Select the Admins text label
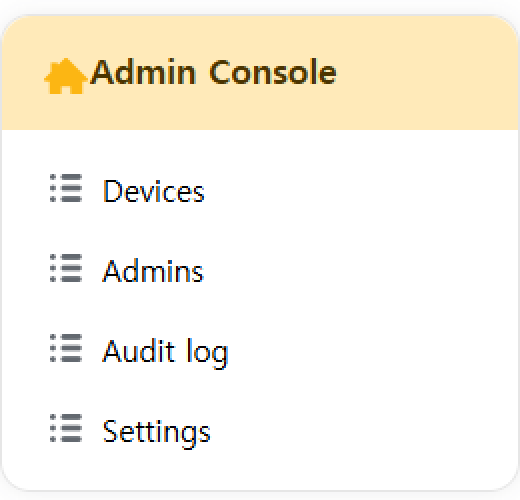 (153, 271)
